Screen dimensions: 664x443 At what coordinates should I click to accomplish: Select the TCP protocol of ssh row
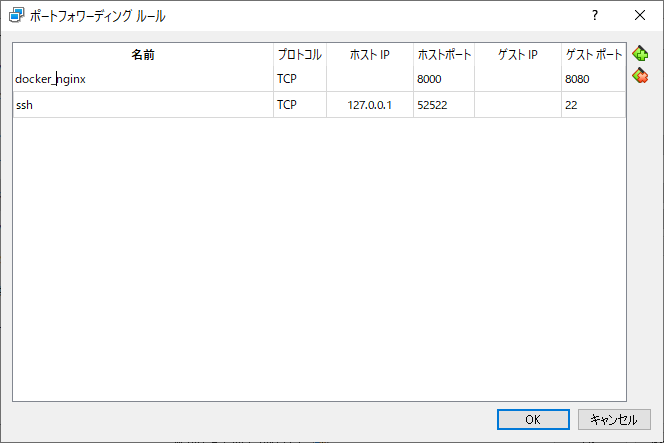pos(300,105)
